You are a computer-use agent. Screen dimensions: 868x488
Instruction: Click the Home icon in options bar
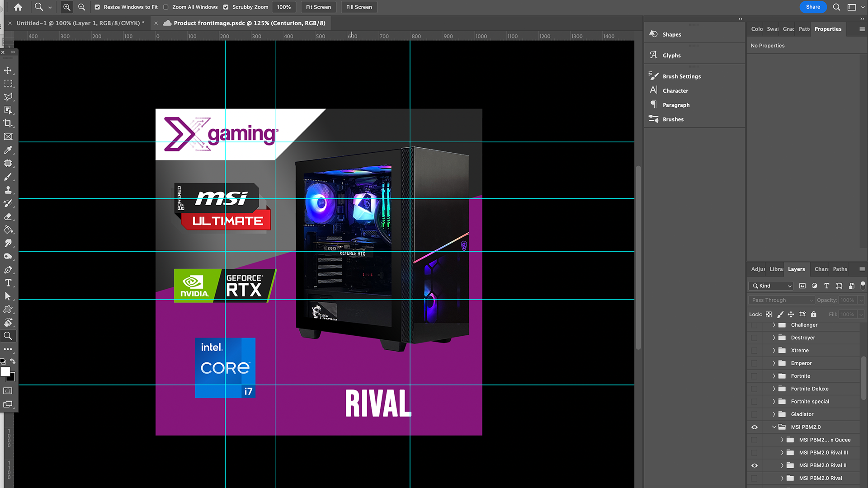18,7
